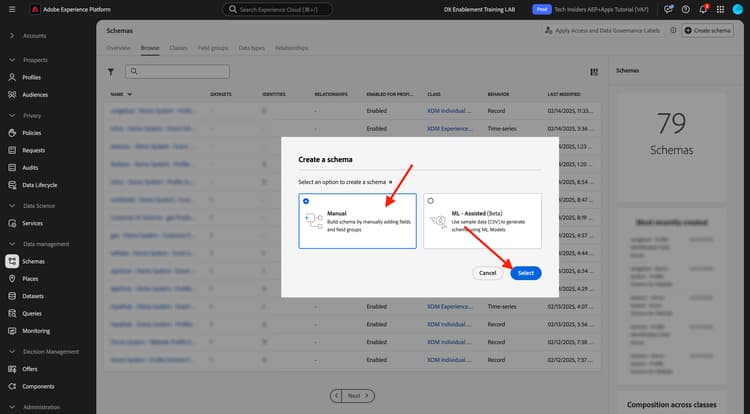The width and height of the screenshot is (750, 414).
Task: Switch to the Field groups tab
Action: tap(213, 48)
